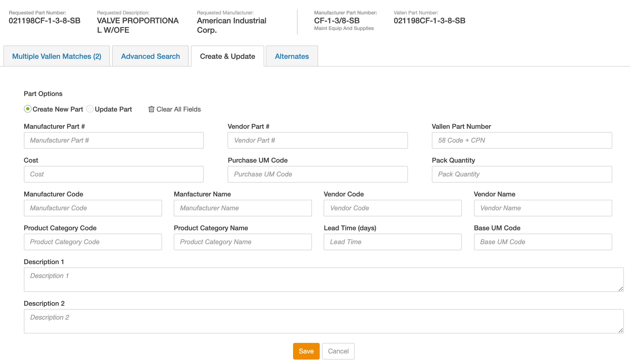The width and height of the screenshot is (630, 364).
Task: Switch to the Advanced Search tab
Action: point(150,56)
